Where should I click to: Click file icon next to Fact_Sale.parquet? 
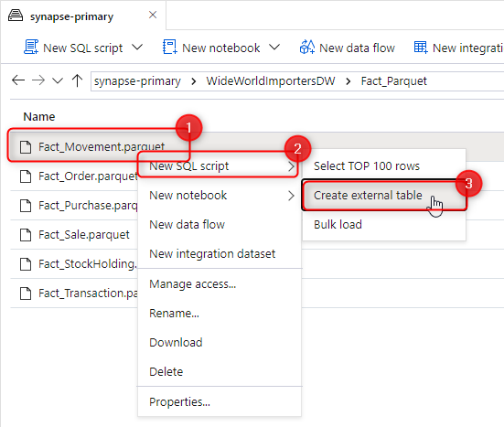26,235
